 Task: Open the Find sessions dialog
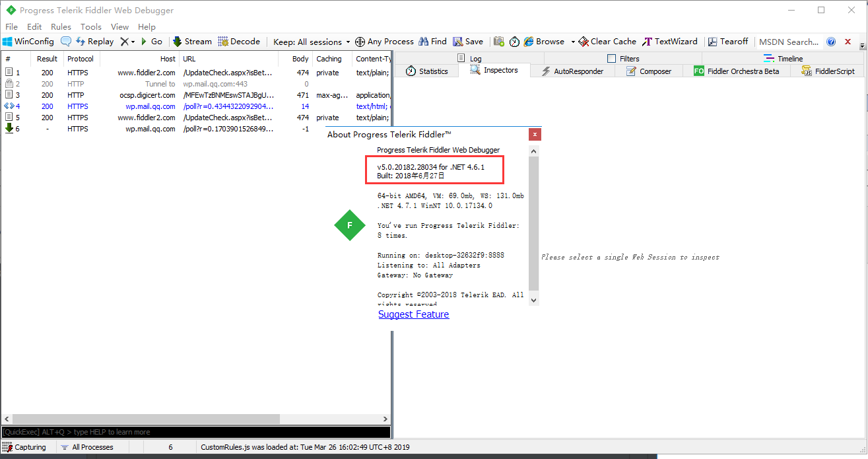click(x=432, y=41)
